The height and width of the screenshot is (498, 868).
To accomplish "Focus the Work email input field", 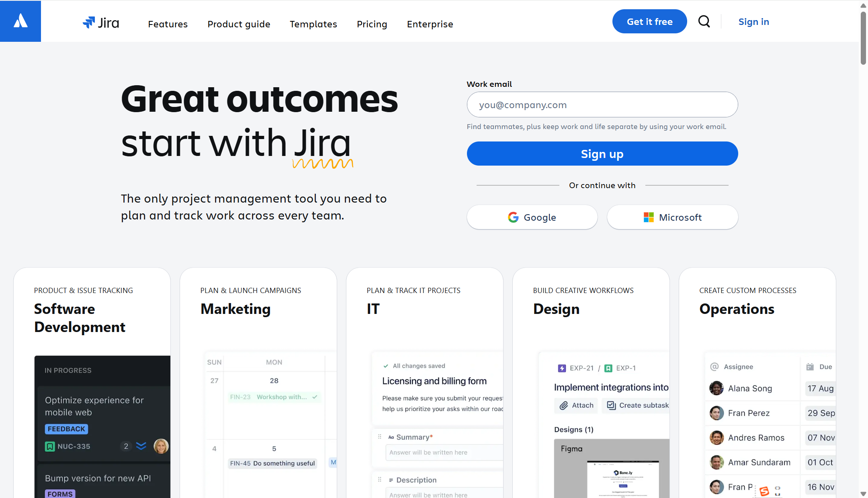I will tap(602, 105).
